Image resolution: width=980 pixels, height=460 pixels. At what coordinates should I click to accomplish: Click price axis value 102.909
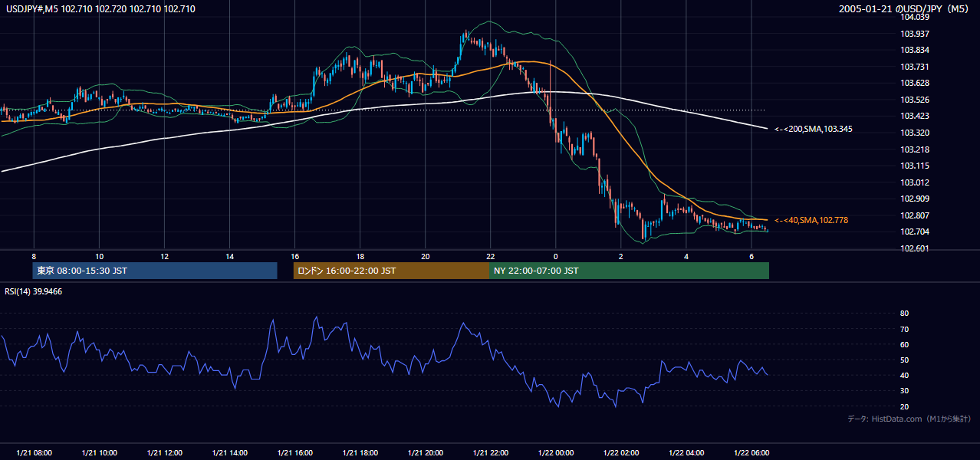coord(915,199)
